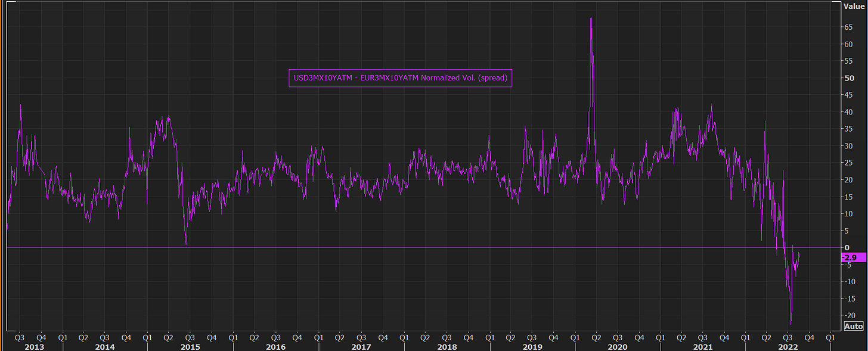Click the 35 tick on value axis
Viewport: 868px width, 351px height.
click(847, 129)
